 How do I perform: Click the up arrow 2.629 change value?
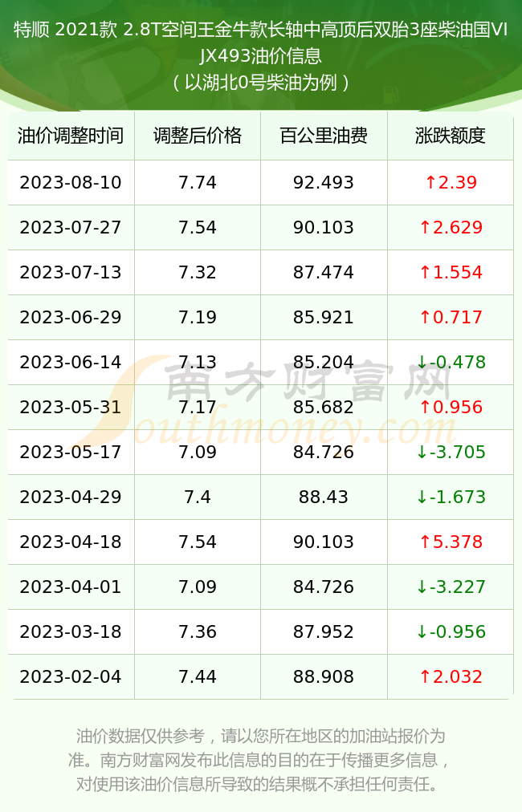pos(451,227)
